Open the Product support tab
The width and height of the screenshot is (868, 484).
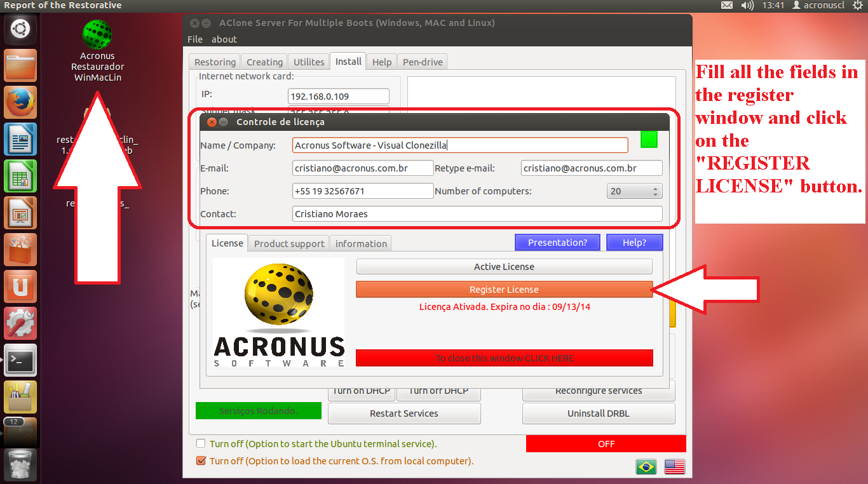[290, 244]
